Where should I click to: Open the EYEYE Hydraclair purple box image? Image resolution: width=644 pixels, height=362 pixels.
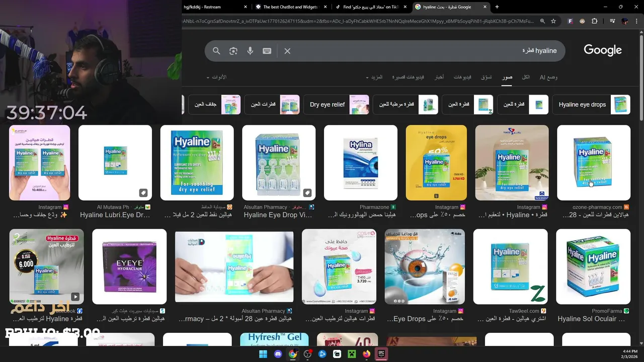pos(129,266)
